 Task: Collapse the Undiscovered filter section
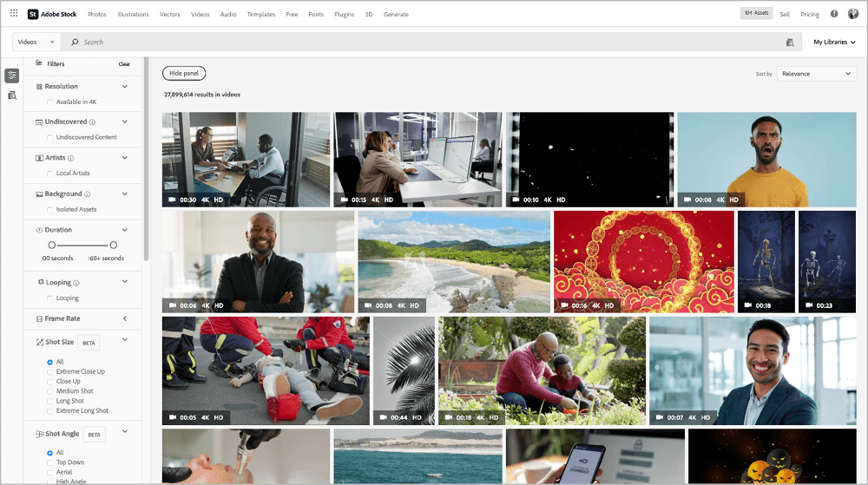point(124,122)
